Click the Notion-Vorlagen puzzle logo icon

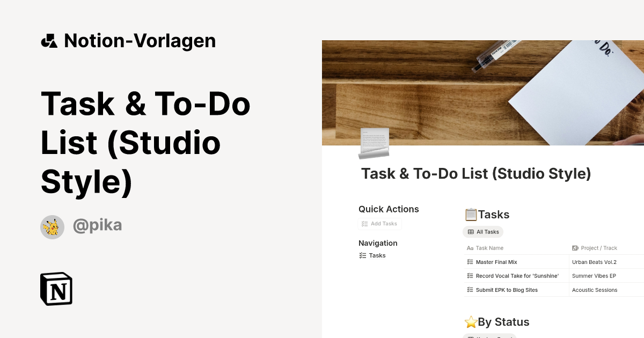(x=49, y=40)
